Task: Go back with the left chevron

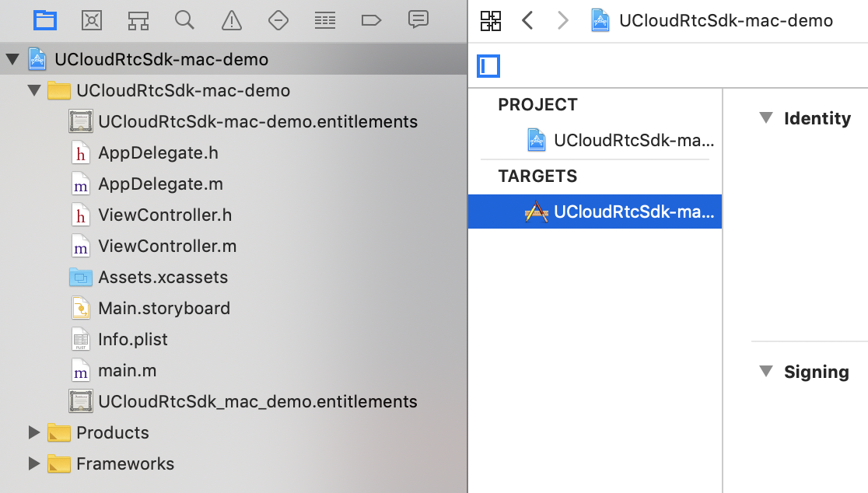Action: [527, 21]
